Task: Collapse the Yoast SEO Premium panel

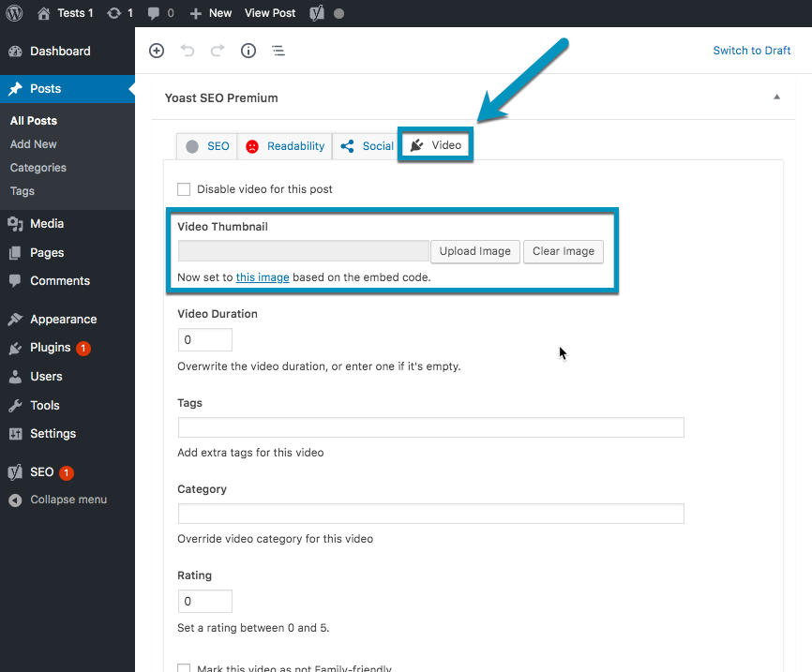Action: coord(776,97)
